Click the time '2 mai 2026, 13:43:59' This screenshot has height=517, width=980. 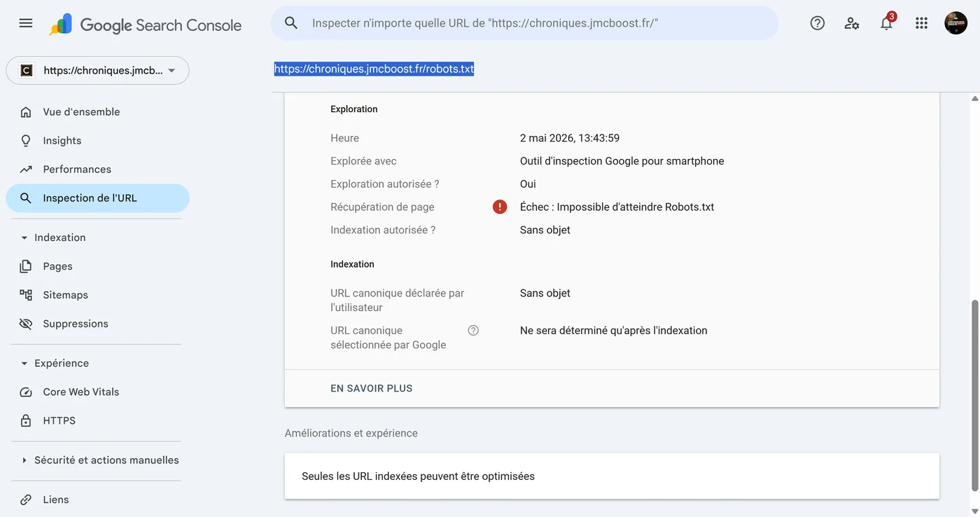[570, 138]
